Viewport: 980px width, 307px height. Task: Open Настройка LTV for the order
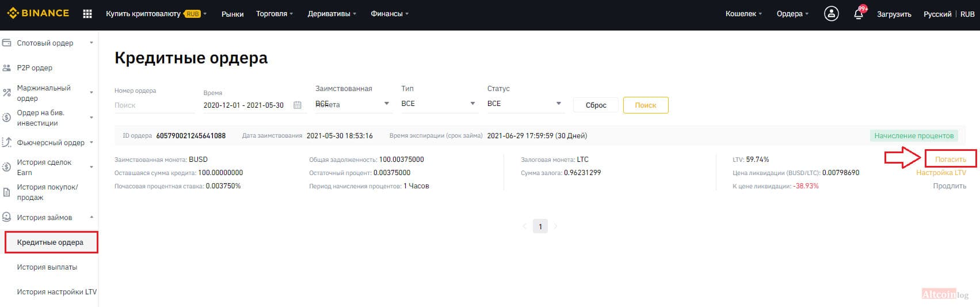(x=941, y=172)
